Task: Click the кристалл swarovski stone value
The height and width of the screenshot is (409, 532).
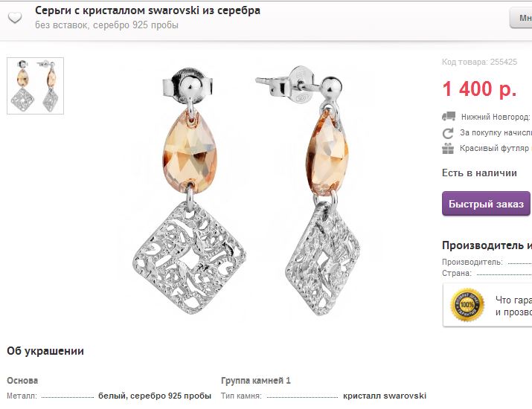Action: [384, 396]
